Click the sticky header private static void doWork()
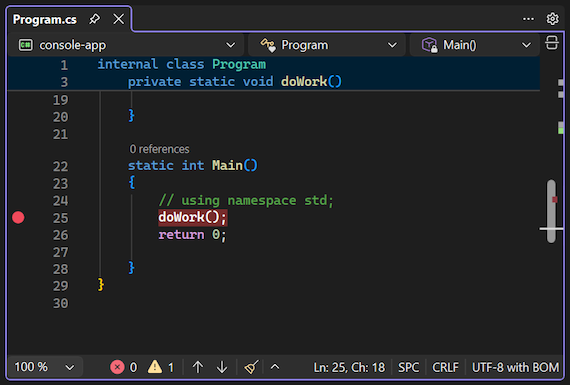The width and height of the screenshot is (570, 385). click(234, 81)
